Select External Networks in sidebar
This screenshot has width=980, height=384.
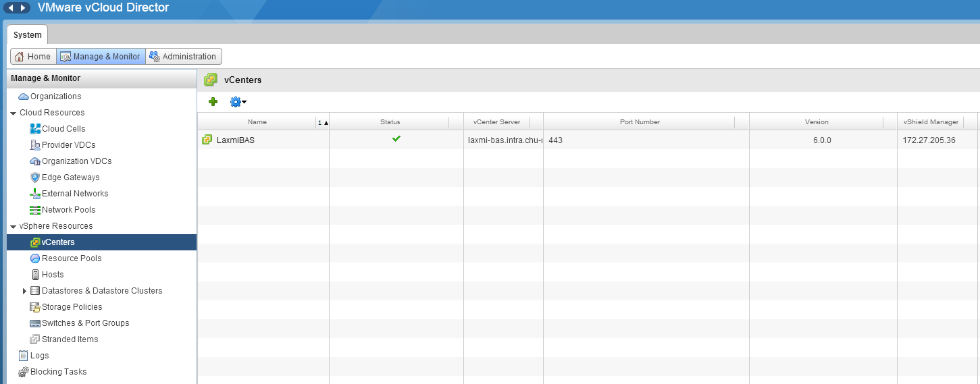(74, 194)
